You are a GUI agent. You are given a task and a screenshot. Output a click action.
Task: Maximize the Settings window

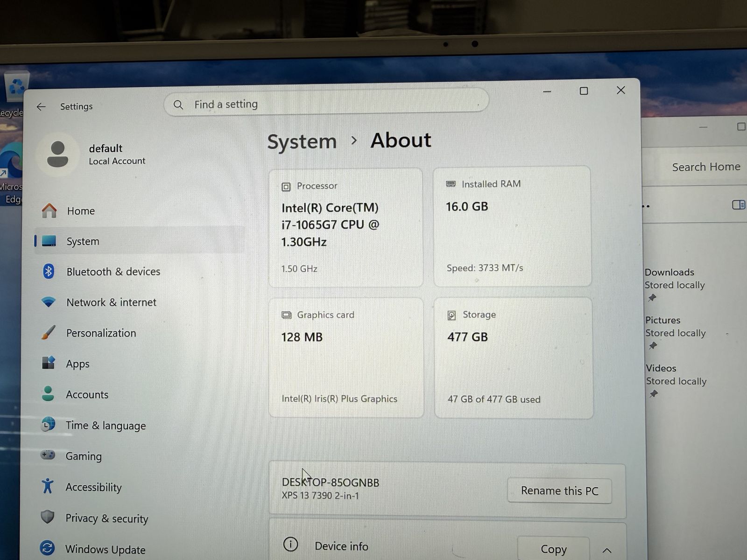click(584, 91)
